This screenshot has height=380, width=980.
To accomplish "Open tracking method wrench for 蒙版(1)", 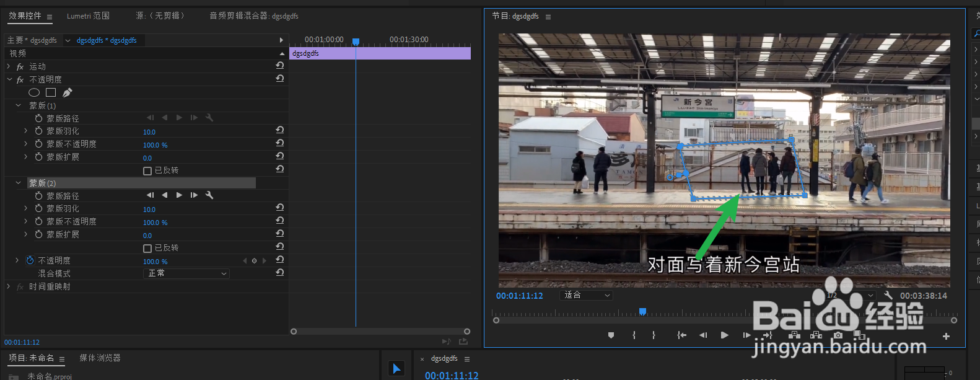I will coord(209,118).
